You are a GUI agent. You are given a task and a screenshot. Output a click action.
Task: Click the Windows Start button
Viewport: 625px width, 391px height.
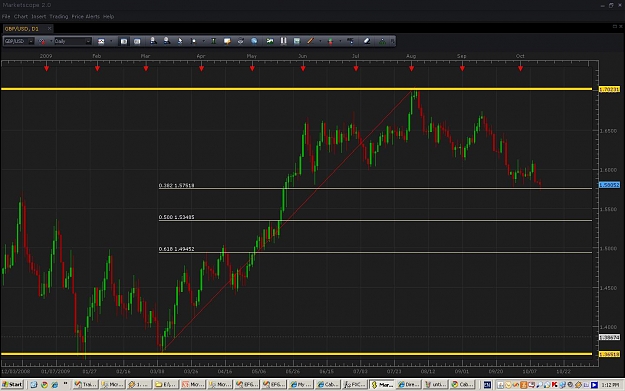coord(12,385)
